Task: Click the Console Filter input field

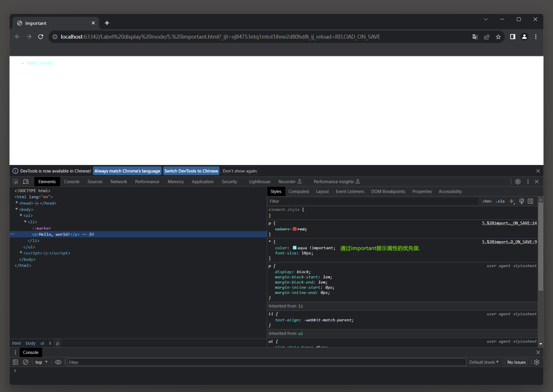Action: (267, 362)
